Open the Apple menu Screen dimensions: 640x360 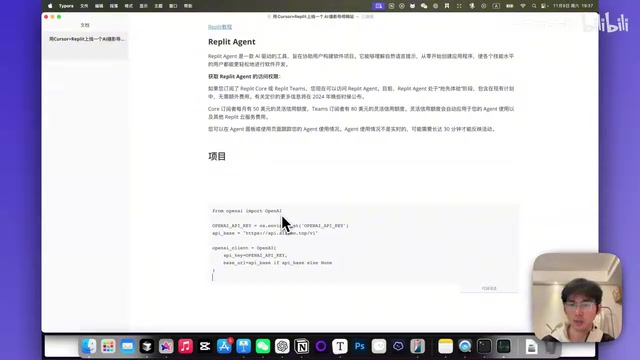(x=50, y=6)
